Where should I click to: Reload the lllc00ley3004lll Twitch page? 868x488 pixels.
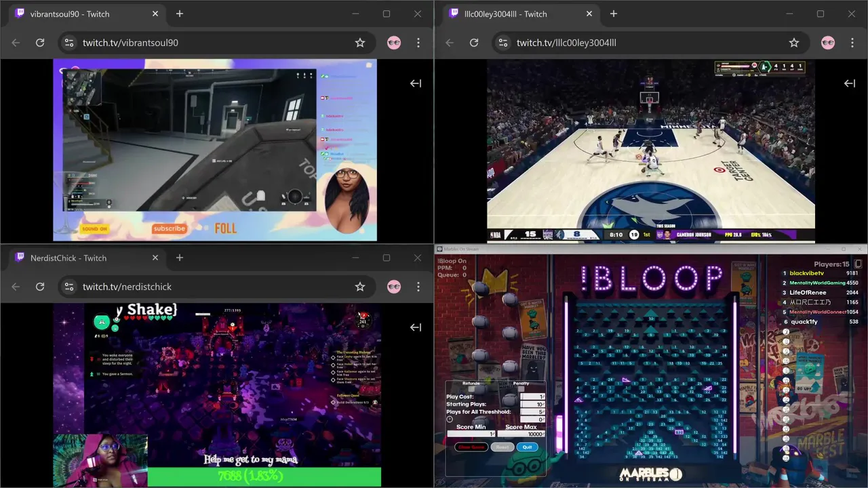pos(474,43)
